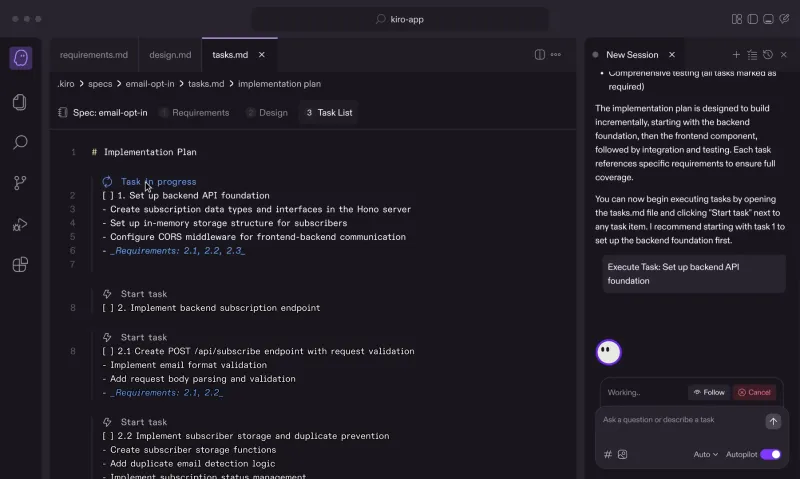Click the hash context icon in chat

click(608, 454)
